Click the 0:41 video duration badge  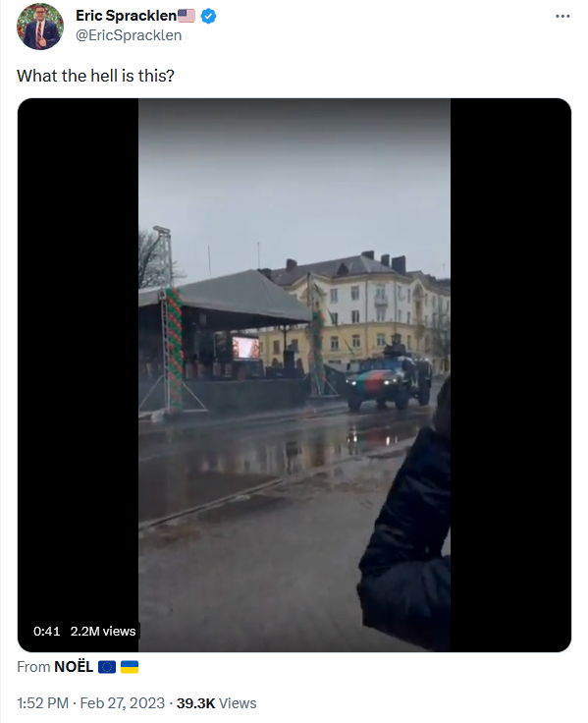coord(46,632)
